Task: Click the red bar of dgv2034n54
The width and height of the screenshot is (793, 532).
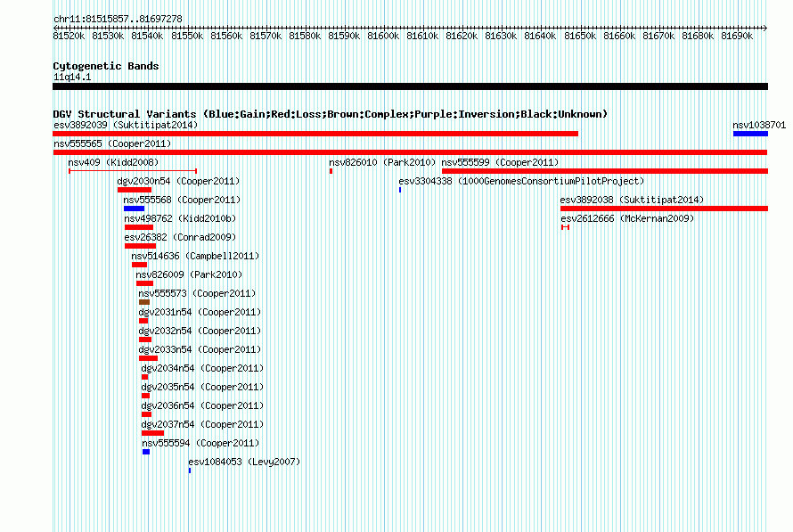Action: tap(144, 377)
